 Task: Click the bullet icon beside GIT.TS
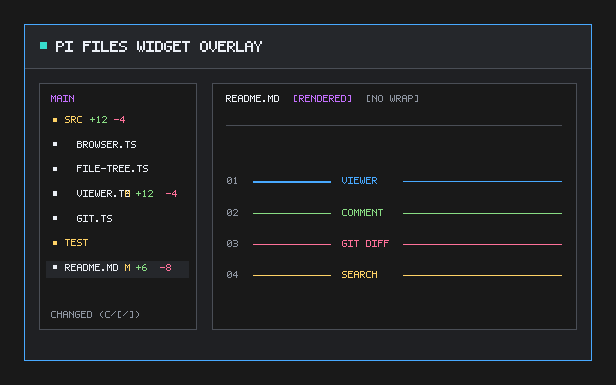coord(55,218)
